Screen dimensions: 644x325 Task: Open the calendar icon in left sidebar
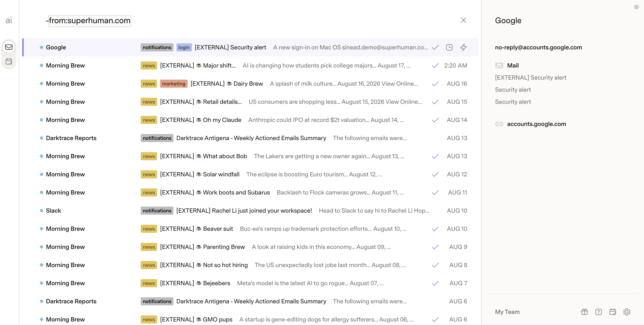pos(9,61)
